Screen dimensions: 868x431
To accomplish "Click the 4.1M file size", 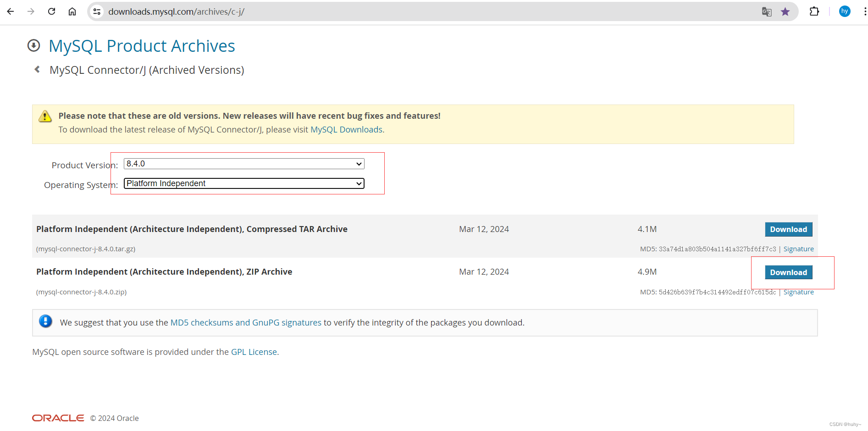I will pos(647,229).
